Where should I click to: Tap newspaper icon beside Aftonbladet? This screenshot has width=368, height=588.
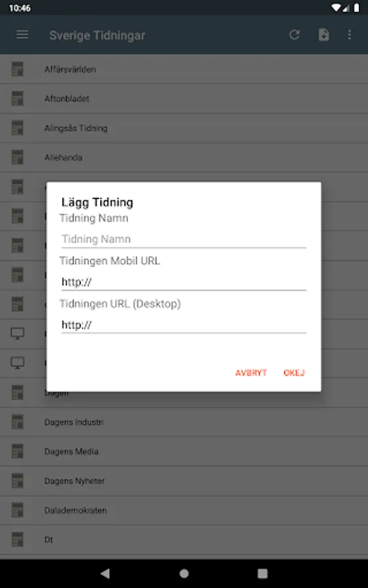coord(17,98)
